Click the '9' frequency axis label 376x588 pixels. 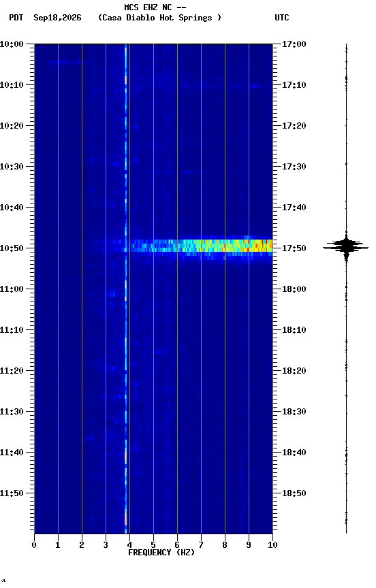tap(249, 545)
